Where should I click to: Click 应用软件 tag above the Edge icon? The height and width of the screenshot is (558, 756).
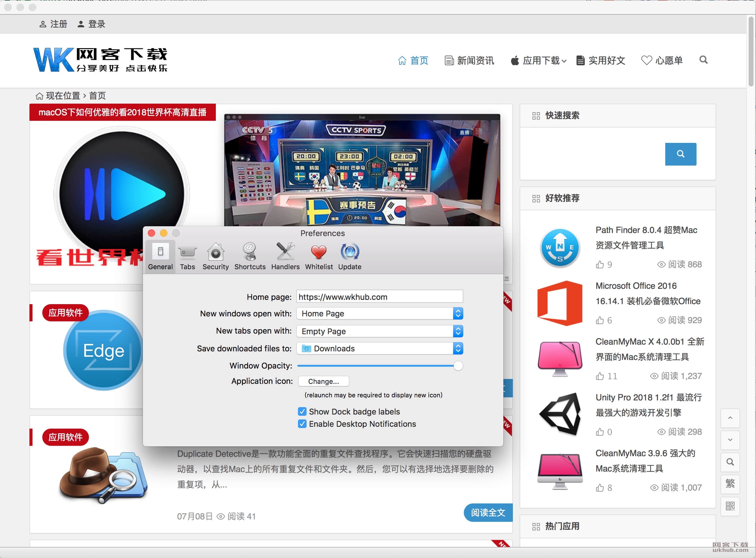65,312
